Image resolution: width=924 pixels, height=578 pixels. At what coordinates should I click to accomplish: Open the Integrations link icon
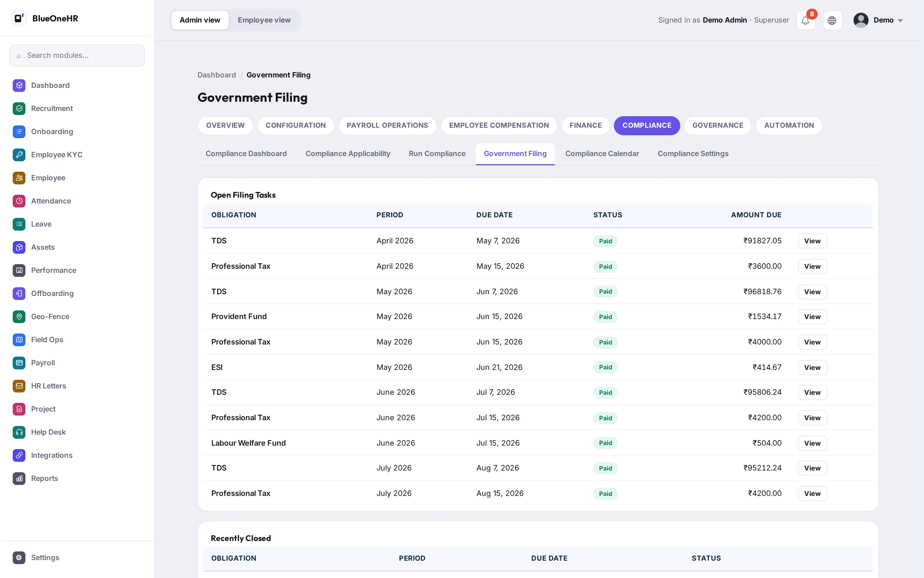pyautogui.click(x=19, y=455)
